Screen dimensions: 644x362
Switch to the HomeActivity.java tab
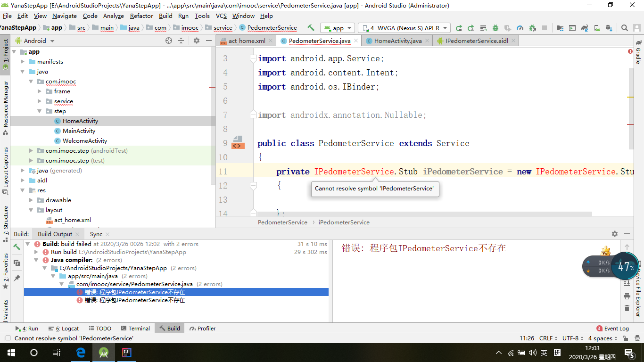click(x=397, y=41)
